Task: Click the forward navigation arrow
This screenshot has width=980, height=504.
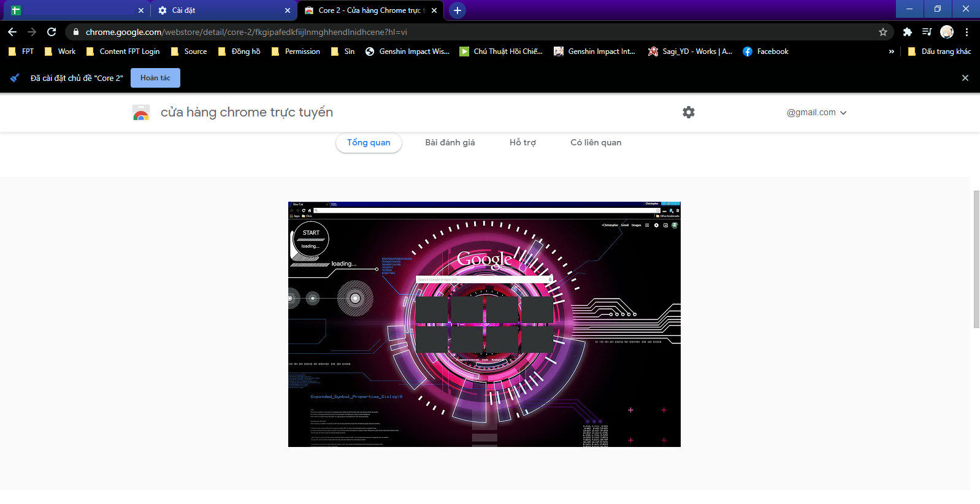Action: point(32,32)
